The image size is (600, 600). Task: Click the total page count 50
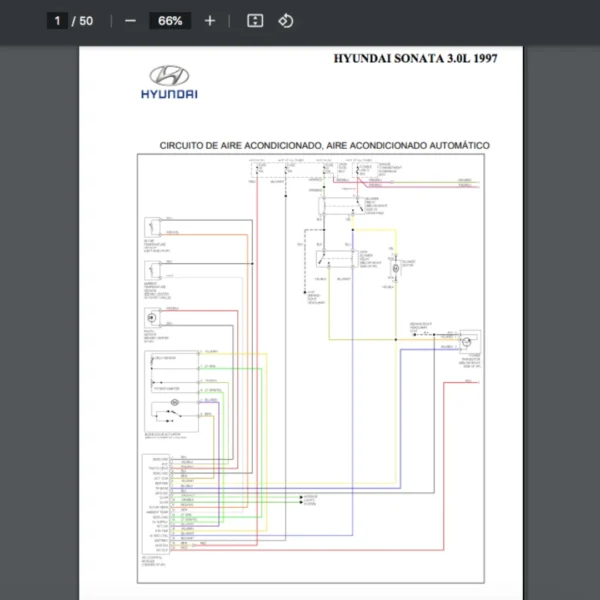[x=86, y=21]
